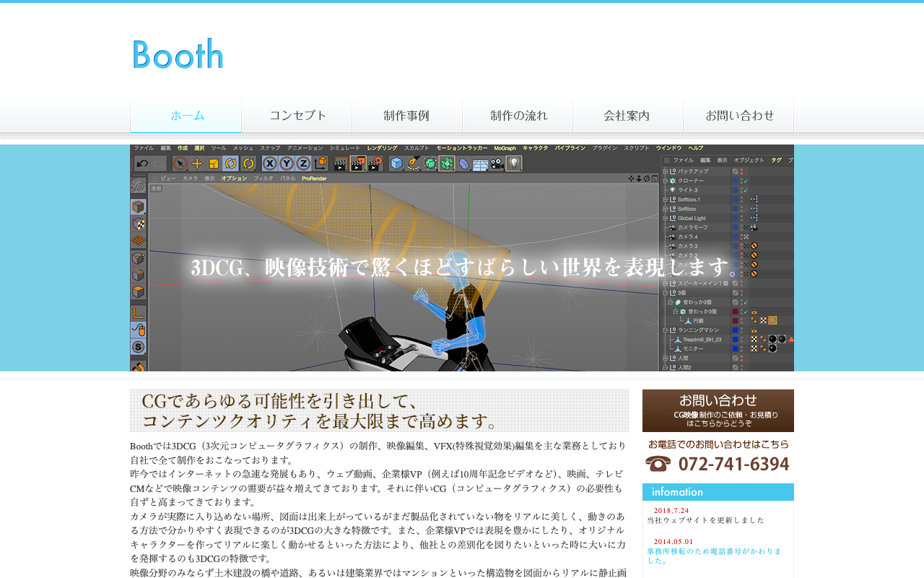Click the Floor grid environment icon
Screen dimensions: 924x578
point(480,163)
